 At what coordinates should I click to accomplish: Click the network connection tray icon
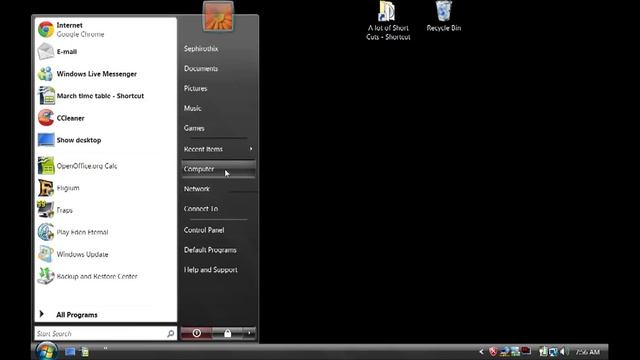pyautogui.click(x=553, y=351)
